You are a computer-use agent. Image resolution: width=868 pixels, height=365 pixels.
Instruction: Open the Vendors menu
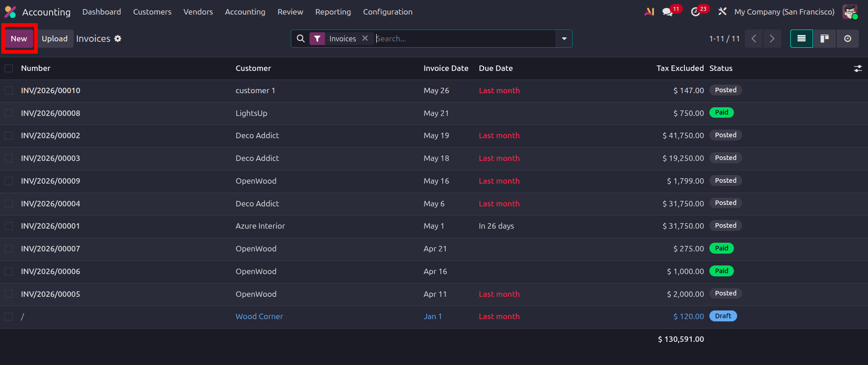198,12
